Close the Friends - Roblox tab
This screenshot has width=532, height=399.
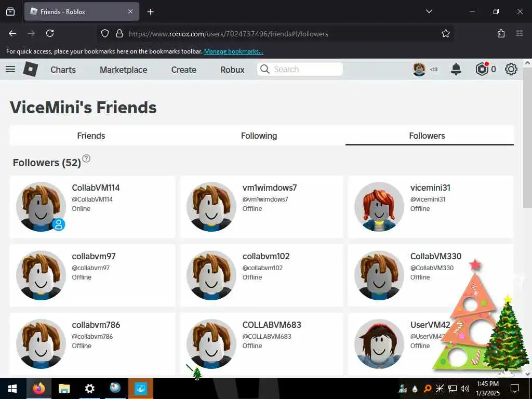coord(130,11)
